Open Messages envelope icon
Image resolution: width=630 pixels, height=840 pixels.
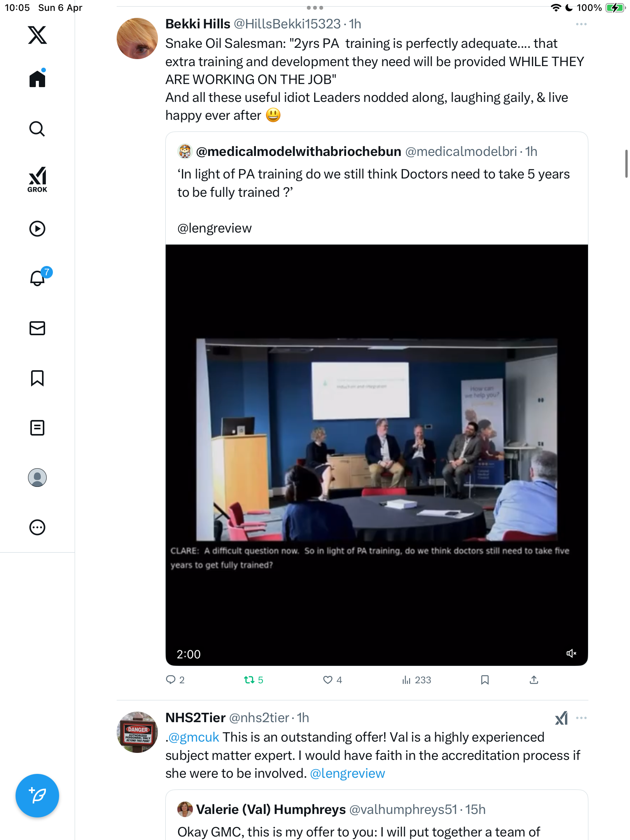coord(37,328)
